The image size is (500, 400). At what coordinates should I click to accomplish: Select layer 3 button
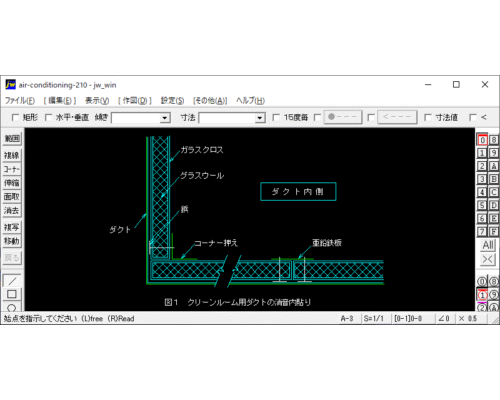click(482, 179)
